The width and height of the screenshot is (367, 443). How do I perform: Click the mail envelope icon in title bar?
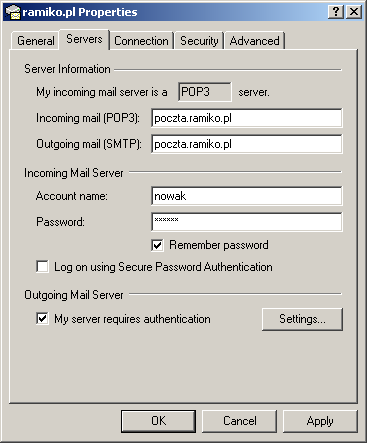(x=13, y=12)
